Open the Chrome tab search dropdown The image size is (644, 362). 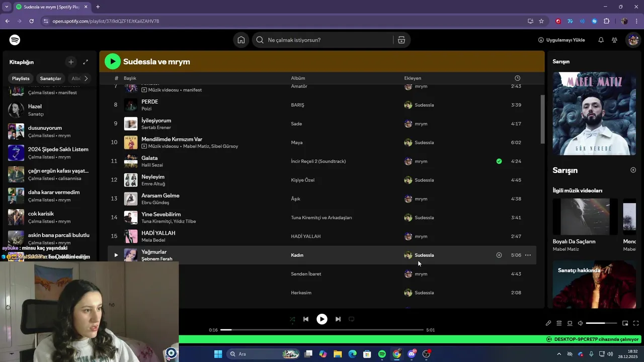tap(7, 7)
